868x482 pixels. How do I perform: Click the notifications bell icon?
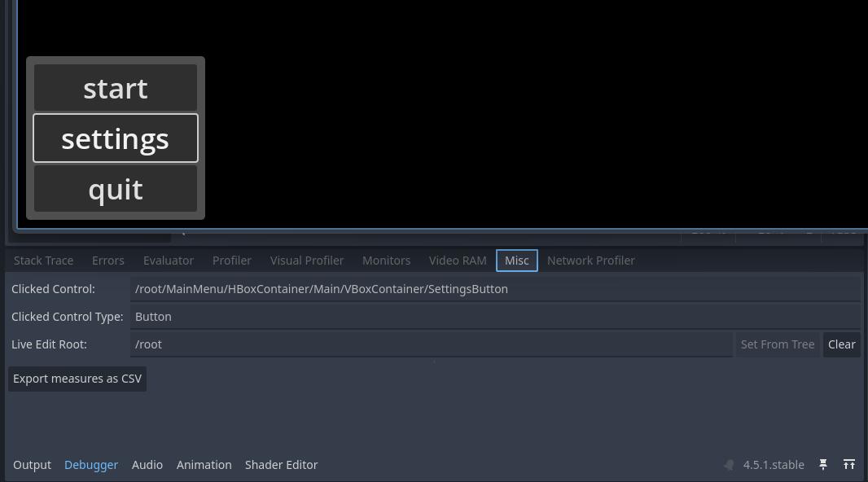click(x=729, y=465)
